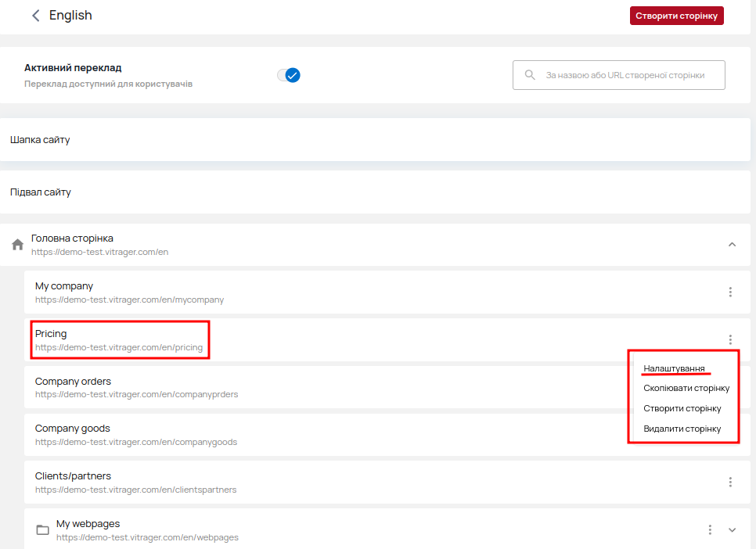Open three-dot menu for My webpages
Viewport: 756px width, 549px height.
tap(710, 529)
